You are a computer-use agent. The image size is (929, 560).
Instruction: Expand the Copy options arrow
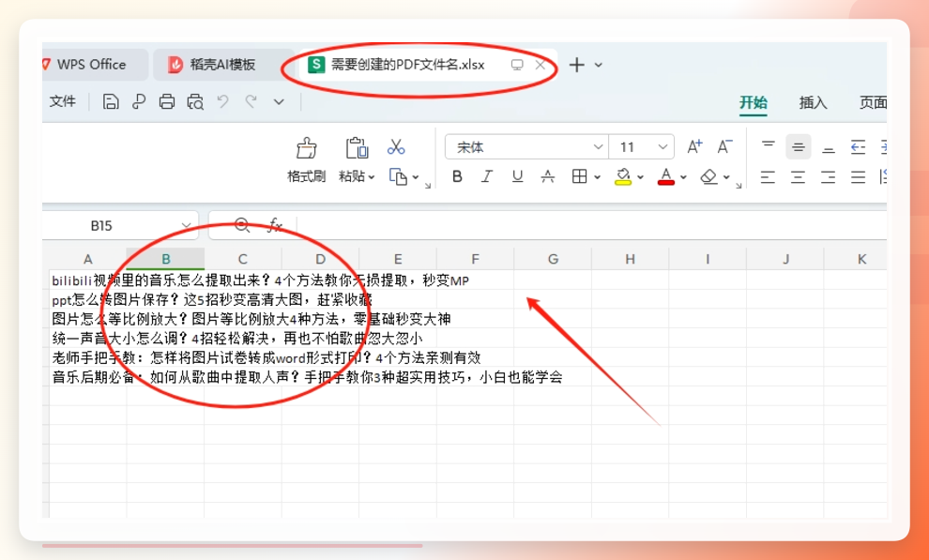tap(416, 177)
